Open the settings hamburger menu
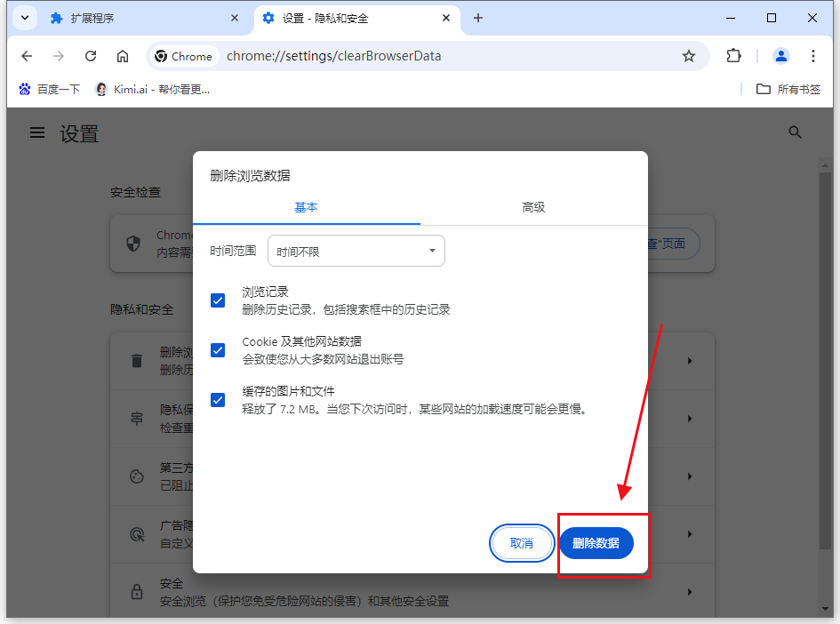 [x=37, y=132]
